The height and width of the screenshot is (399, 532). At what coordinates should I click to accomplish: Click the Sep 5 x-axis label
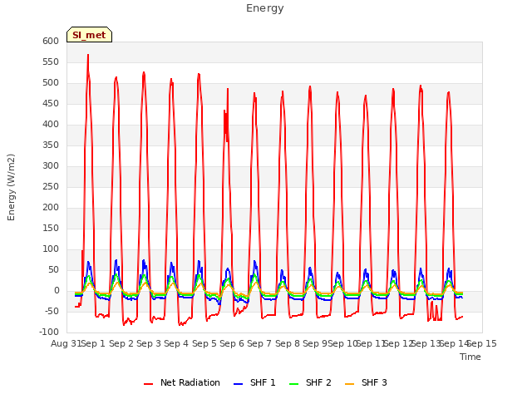pos(204,343)
